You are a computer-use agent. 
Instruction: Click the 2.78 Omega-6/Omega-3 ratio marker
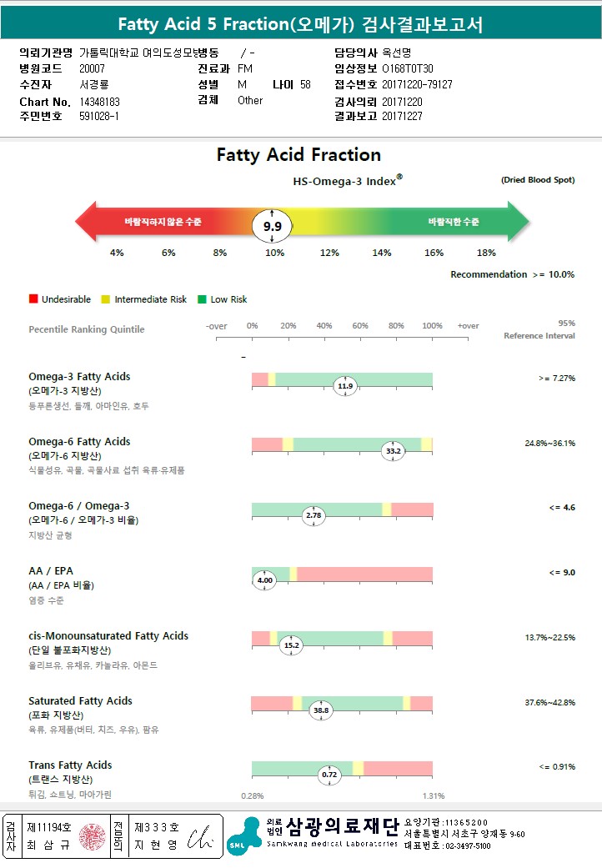tap(314, 515)
